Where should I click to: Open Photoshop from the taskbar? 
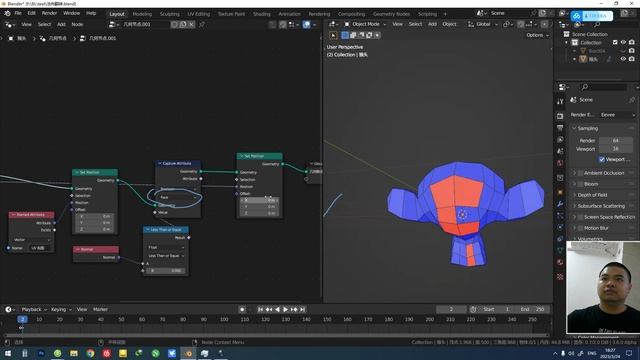41,353
